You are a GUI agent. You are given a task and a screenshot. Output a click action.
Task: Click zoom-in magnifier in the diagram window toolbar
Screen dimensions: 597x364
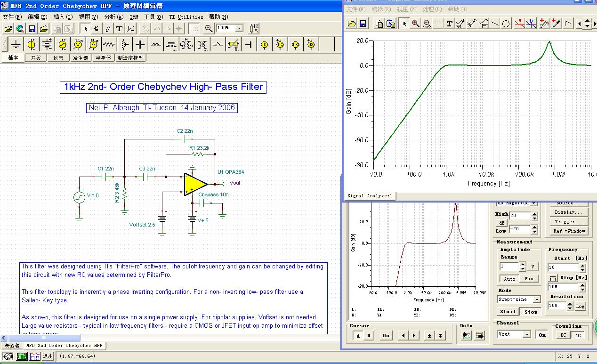415,23
